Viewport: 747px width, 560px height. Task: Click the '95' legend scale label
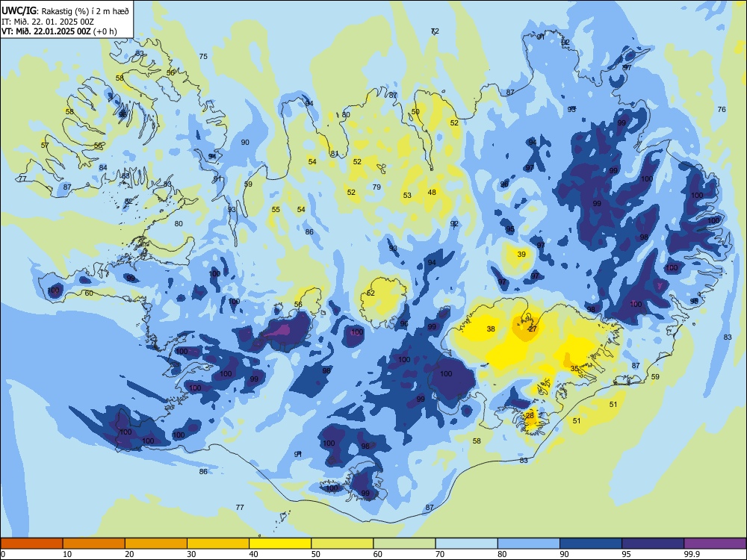[627, 554]
